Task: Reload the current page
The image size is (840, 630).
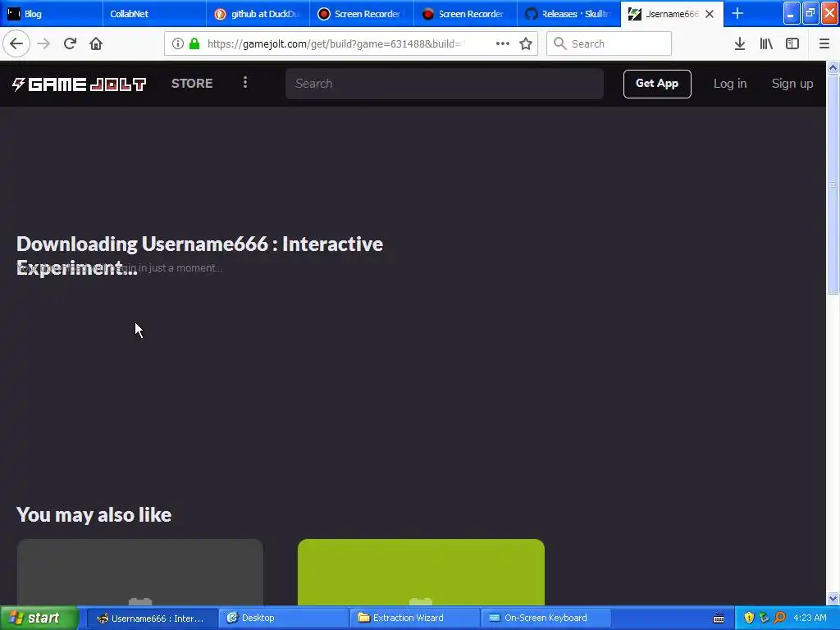Action: (71, 43)
